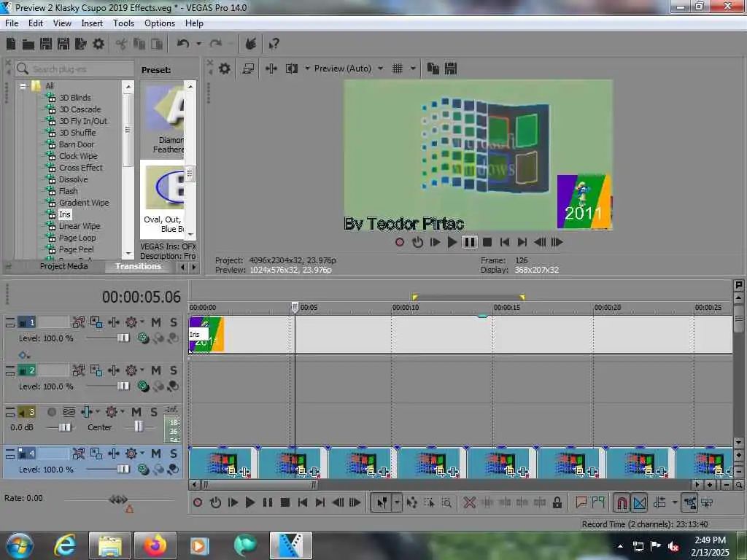Open the Edit tool selector dropdown arrow
The width and height of the screenshot is (747, 560).
(397, 502)
